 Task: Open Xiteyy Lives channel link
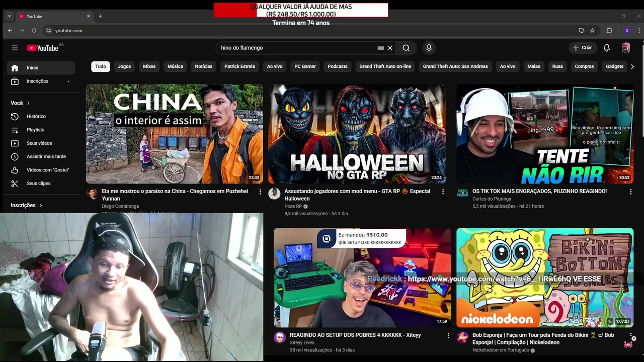click(x=302, y=342)
